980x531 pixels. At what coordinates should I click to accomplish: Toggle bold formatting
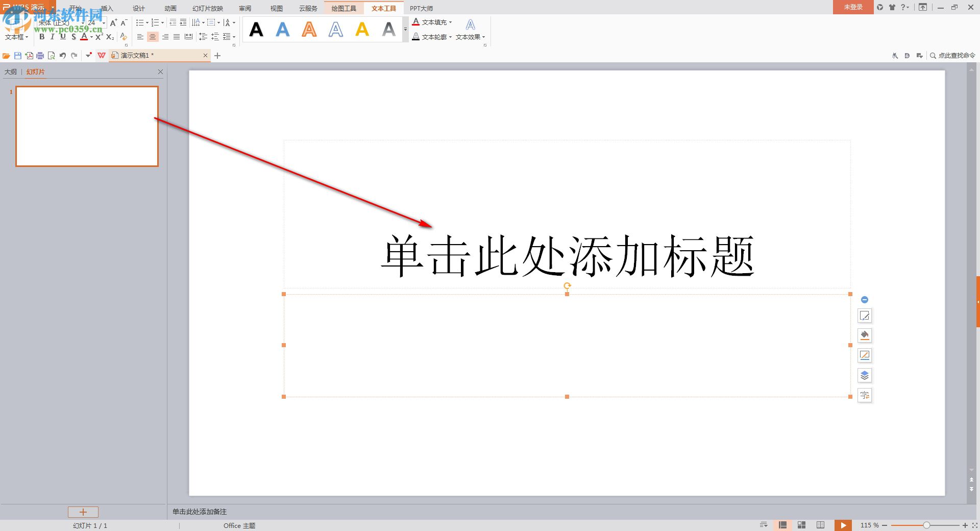coord(43,37)
